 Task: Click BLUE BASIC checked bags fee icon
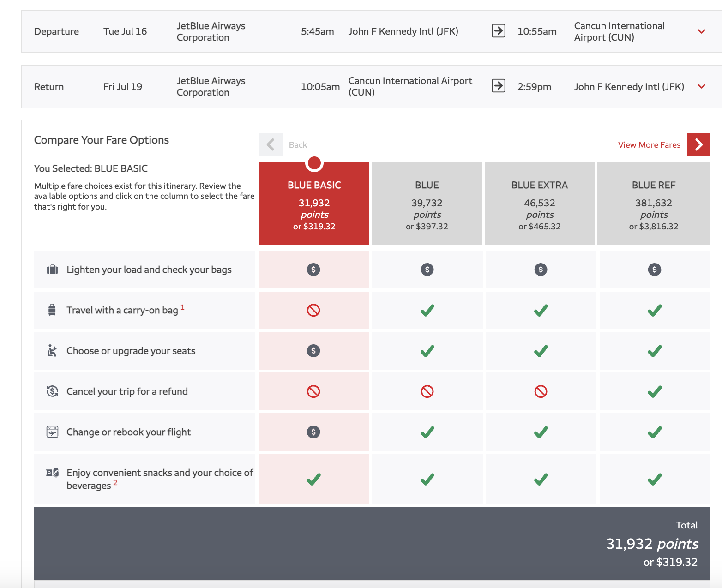click(313, 270)
